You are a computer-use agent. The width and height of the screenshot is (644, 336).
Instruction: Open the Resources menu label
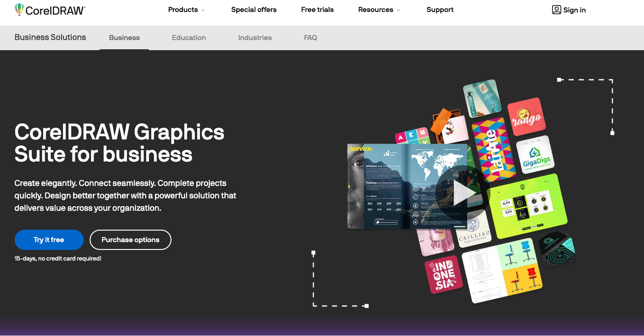376,10
